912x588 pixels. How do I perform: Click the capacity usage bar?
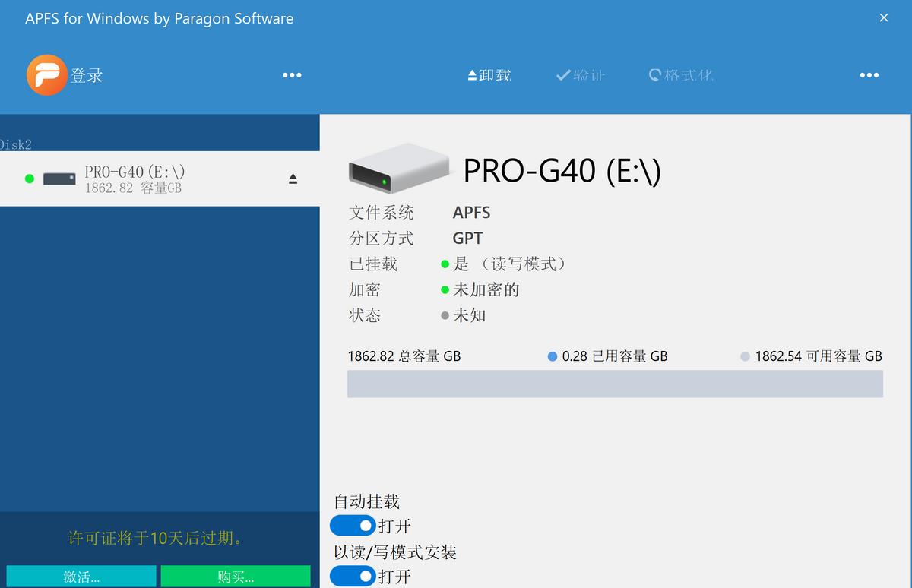pyautogui.click(x=614, y=384)
